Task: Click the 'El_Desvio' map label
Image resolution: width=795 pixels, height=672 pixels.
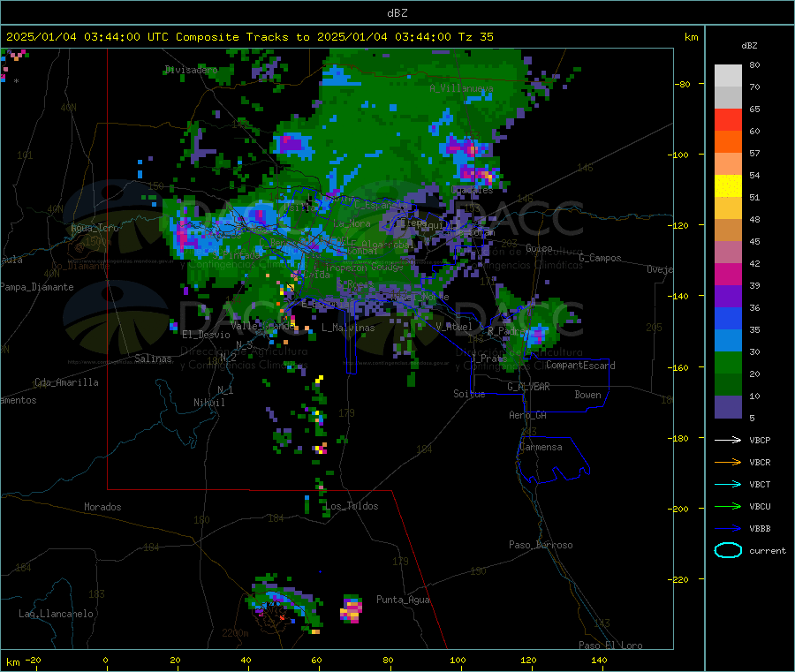Action: 206,335
